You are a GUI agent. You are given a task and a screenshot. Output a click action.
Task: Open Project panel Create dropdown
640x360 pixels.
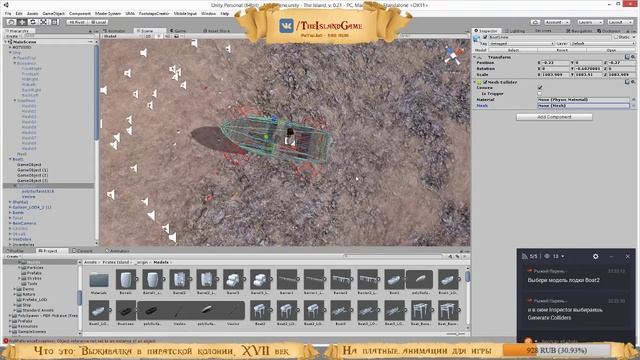(x=13, y=256)
